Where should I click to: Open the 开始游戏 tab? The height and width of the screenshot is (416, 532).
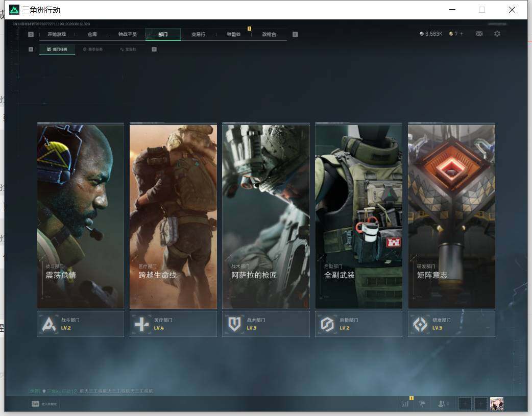point(57,34)
